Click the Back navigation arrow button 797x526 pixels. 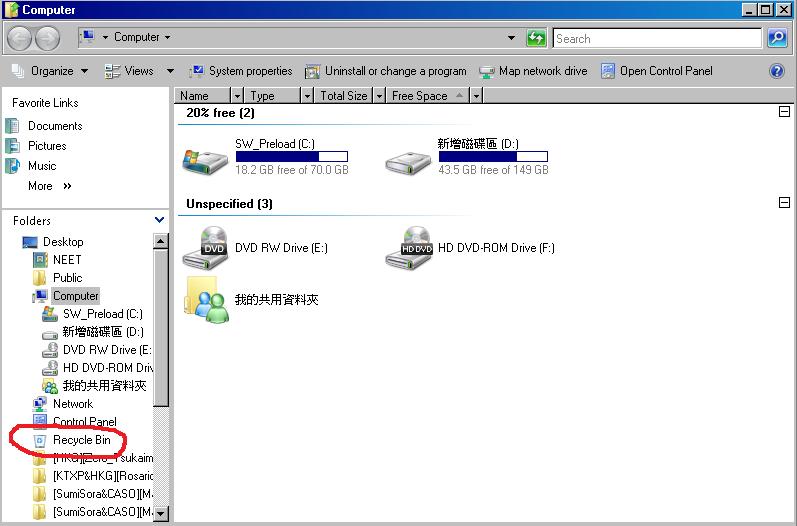coord(20,38)
